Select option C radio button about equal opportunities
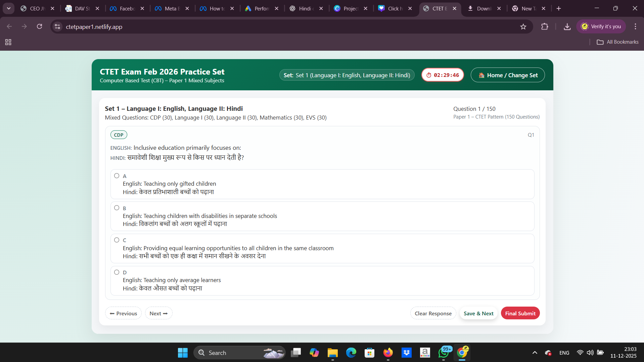 (x=117, y=240)
